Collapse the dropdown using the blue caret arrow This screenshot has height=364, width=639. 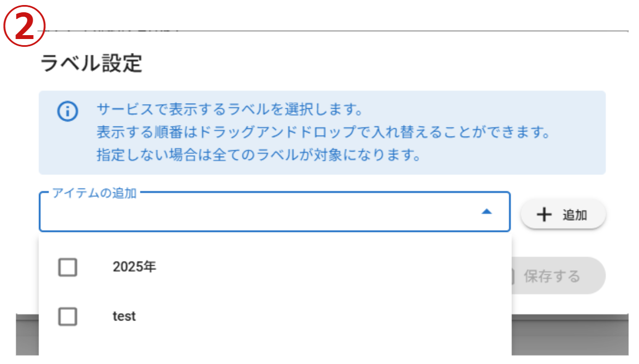coord(486,212)
